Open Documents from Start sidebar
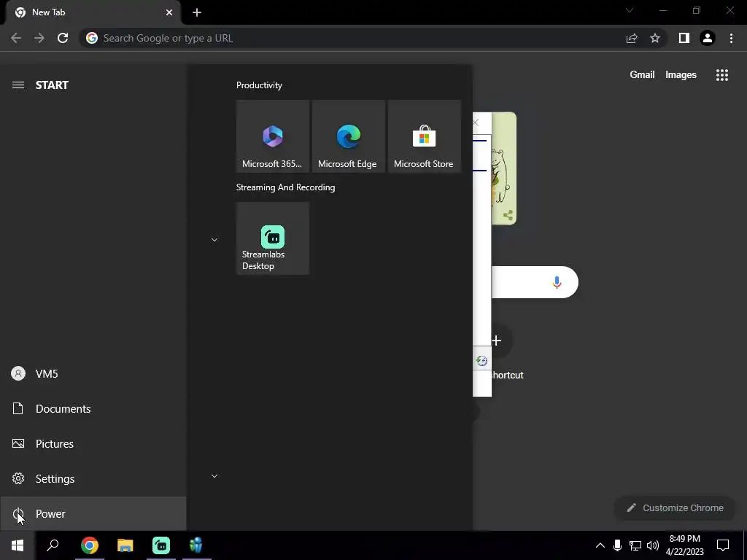 [93, 408]
